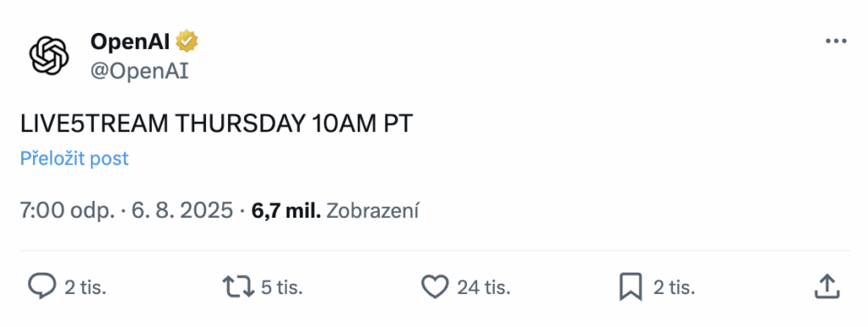Open the OpenAI profile avatar
The image size is (868, 327).
pos(48,55)
